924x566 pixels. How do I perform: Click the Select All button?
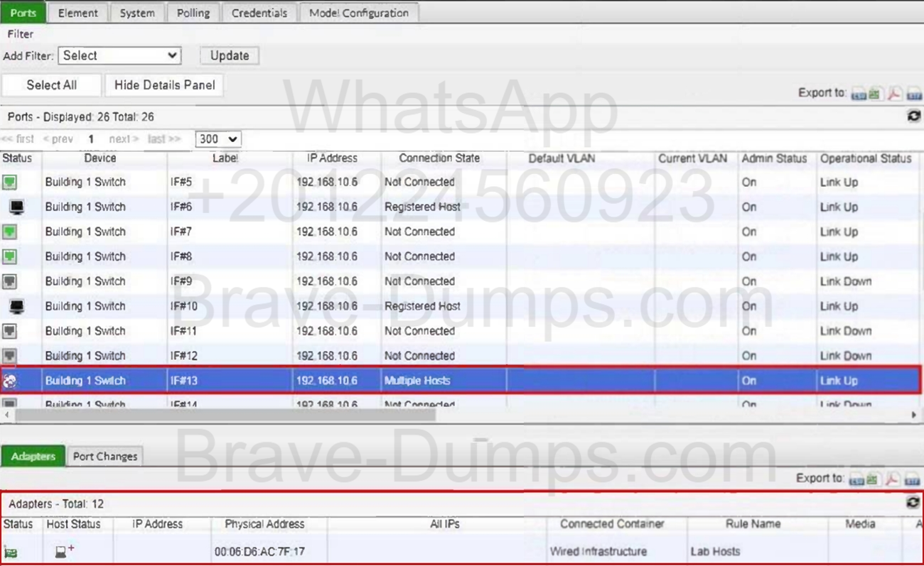[x=51, y=85]
